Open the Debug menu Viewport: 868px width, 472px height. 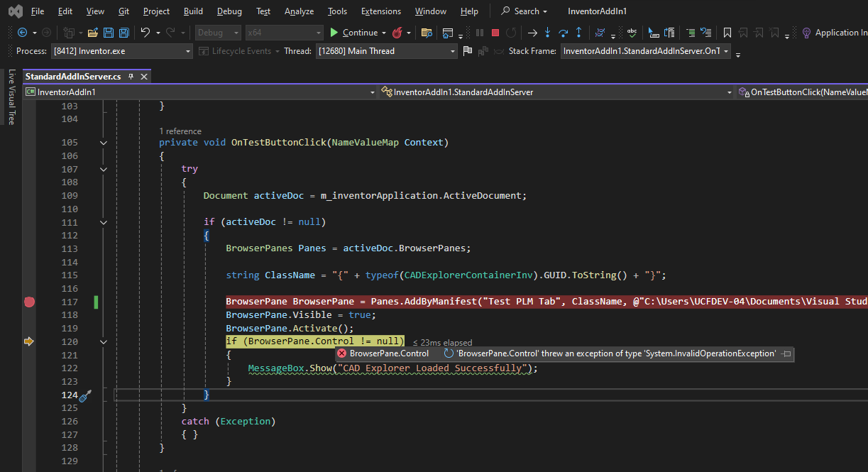click(229, 11)
